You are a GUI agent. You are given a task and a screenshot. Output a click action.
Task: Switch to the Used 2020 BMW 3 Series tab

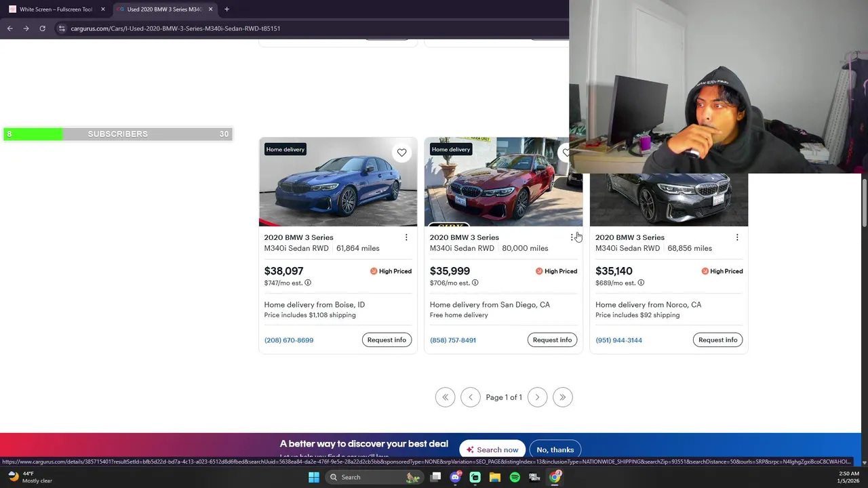point(165,9)
